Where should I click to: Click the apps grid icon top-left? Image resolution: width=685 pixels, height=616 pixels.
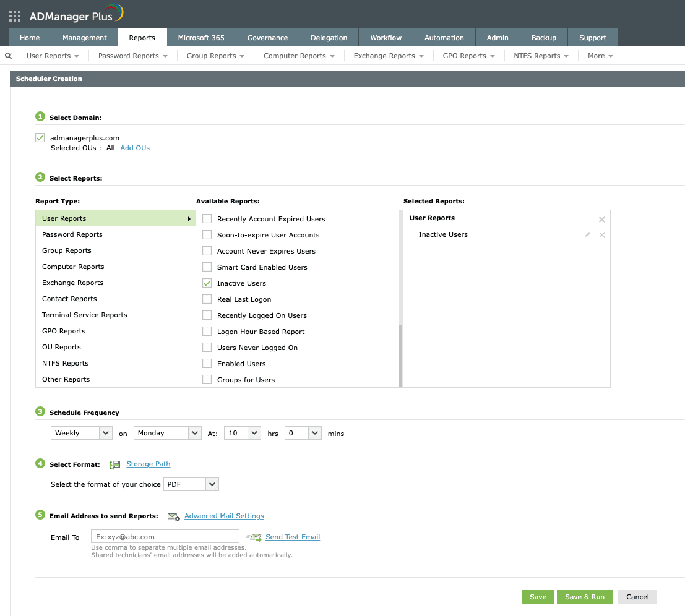(14, 15)
